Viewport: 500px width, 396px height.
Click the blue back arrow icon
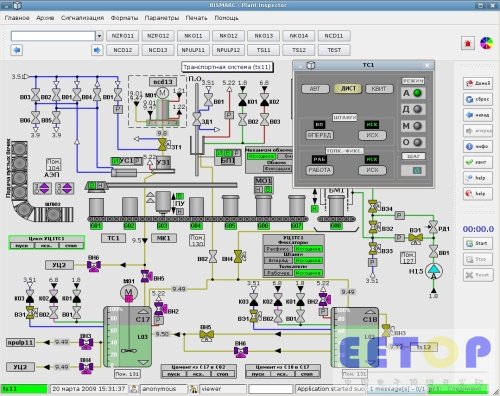17,50
